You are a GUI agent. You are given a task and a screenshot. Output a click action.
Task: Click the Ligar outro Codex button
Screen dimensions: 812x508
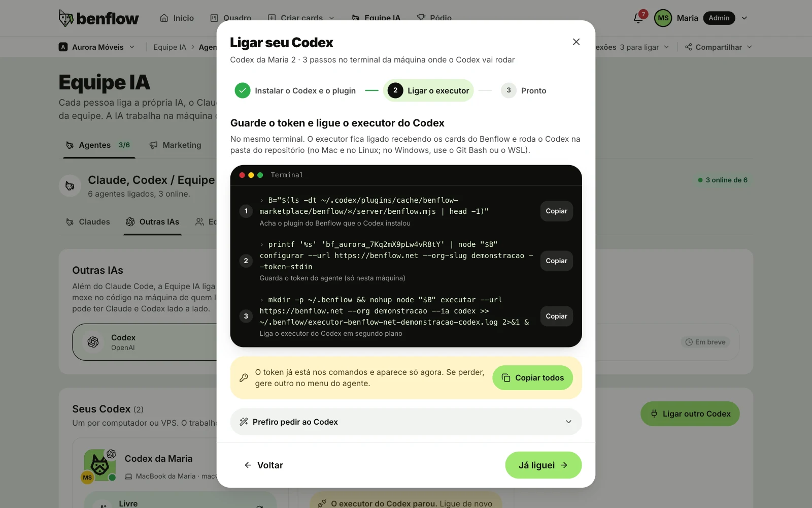click(x=690, y=414)
